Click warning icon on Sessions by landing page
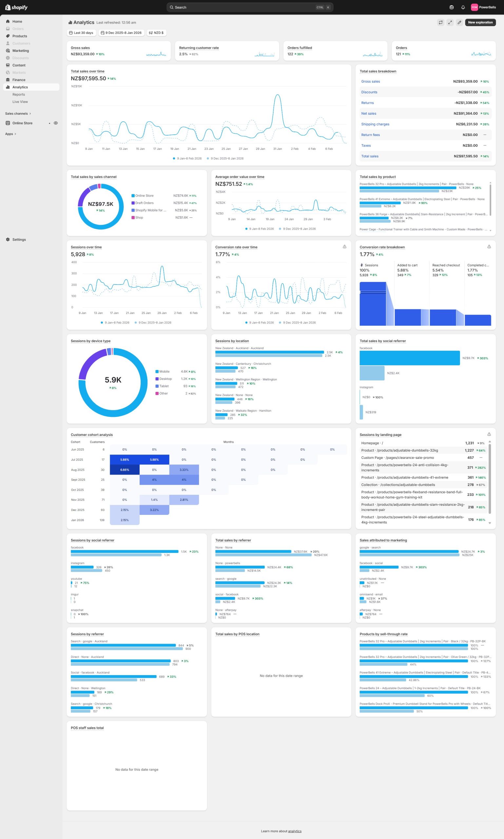The image size is (504, 839). 489,434
